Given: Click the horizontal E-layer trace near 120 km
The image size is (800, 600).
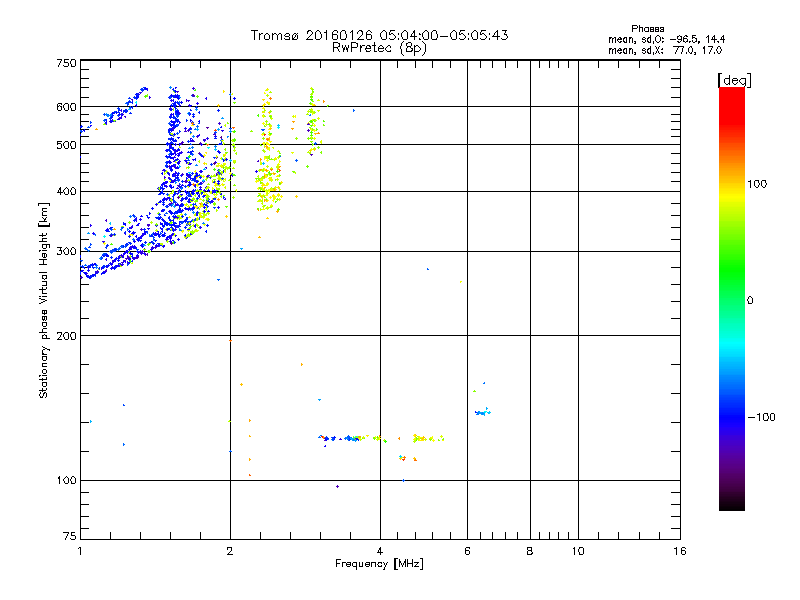Looking at the screenshot, I should 381,438.
